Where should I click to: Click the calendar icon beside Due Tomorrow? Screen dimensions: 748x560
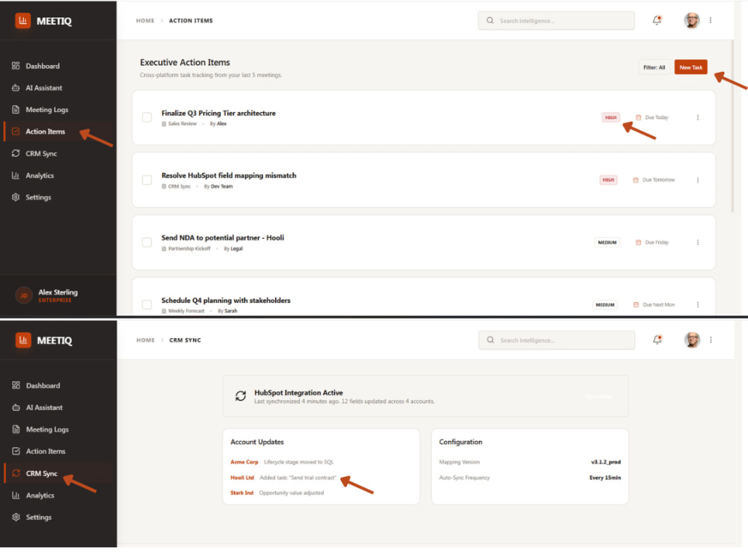635,180
